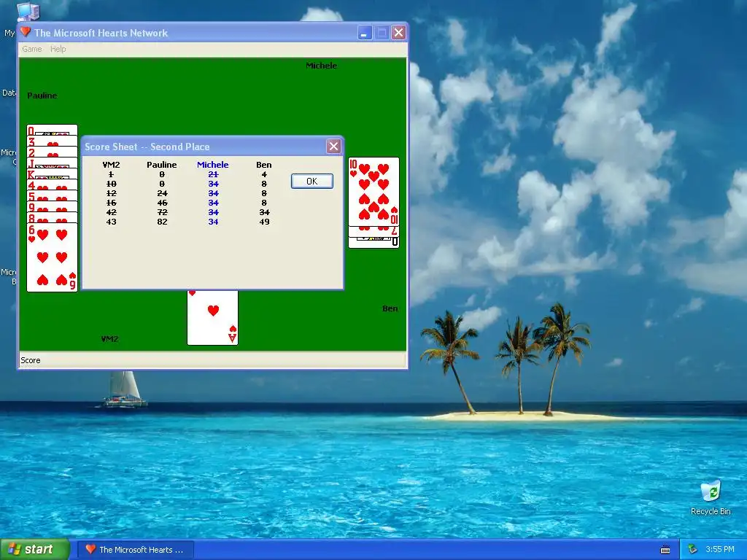Screen dimensions: 747x560
Task: Click the black Queen card in the right pile
Action: 374,243
